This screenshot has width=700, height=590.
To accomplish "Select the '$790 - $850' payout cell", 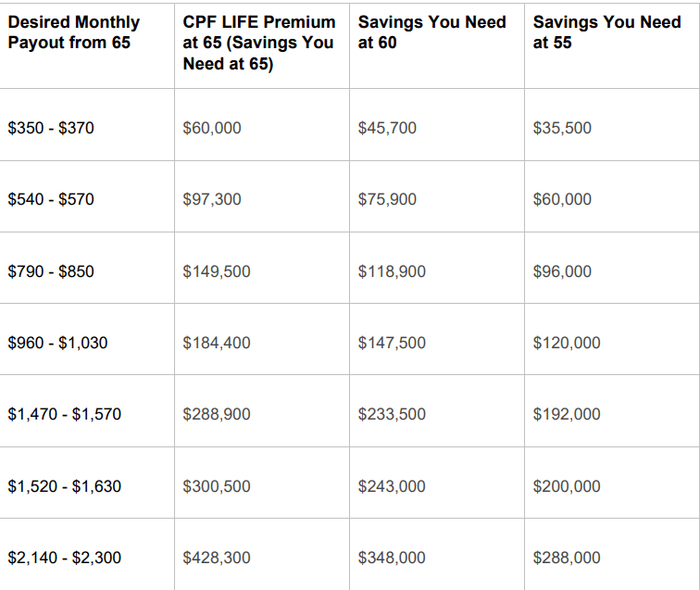I will click(x=51, y=271).
